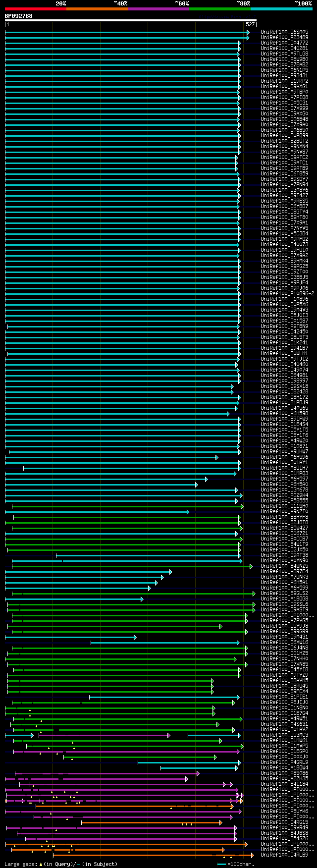Click the UniRef100_B8HYF8 label
This screenshot has width=317, height=868.
click(x=284, y=517)
